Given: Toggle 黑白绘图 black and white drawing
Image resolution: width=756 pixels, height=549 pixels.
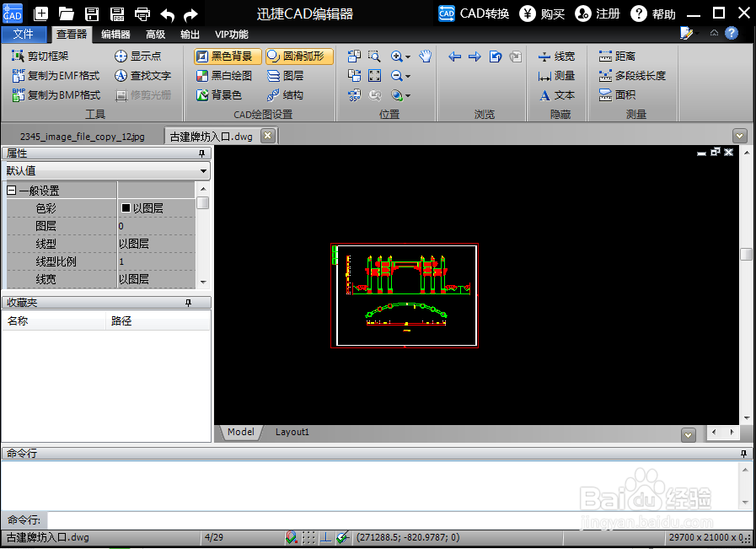Looking at the screenshot, I should (x=224, y=75).
